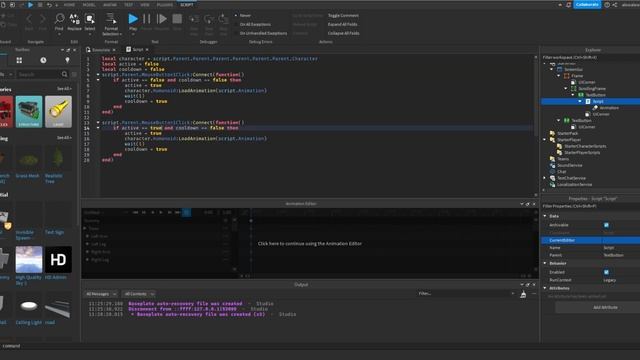Open the VIEW ribbon tab
Image resolution: width=640 pixels, height=360 pixels.
click(145, 4)
